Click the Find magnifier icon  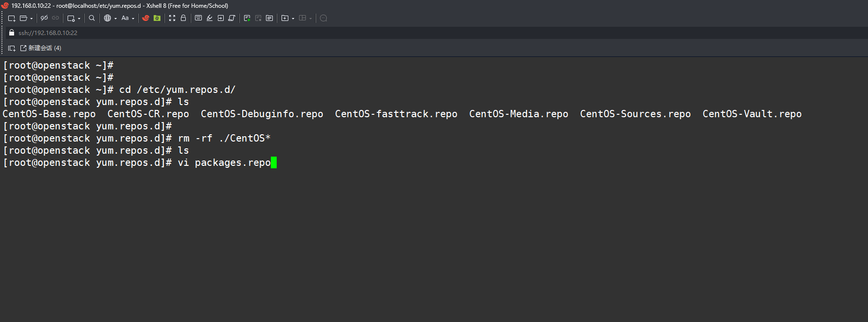point(92,18)
